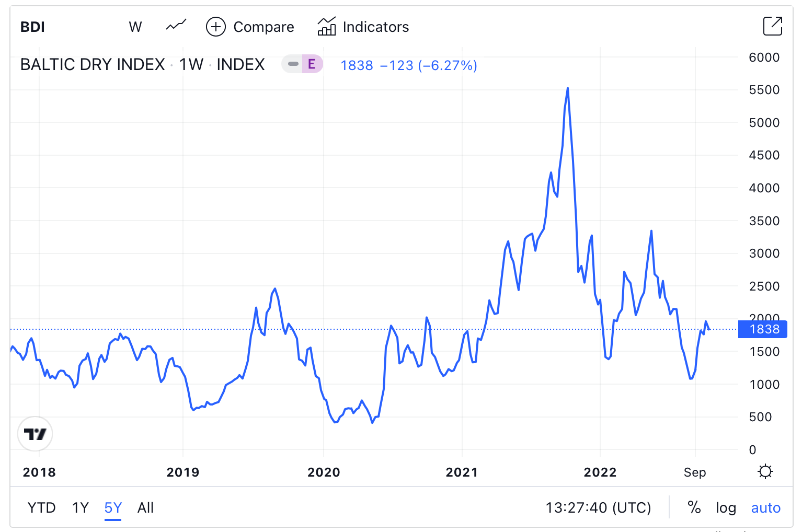Open the BDI symbol search

pyautogui.click(x=32, y=27)
